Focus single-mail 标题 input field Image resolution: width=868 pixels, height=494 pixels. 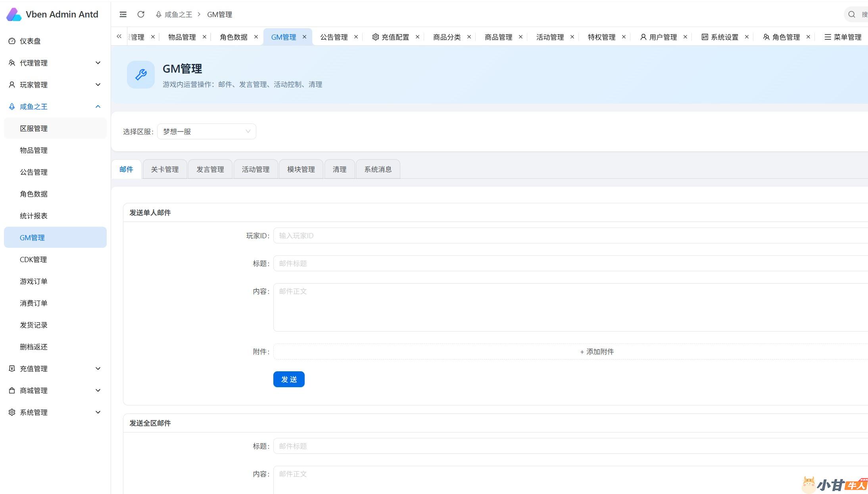tap(570, 263)
